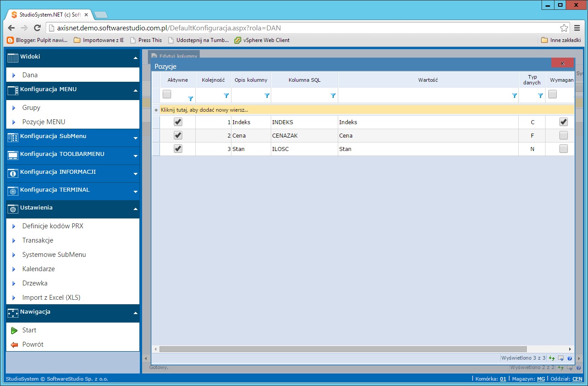Click the row to add a new wiersz

tap(201, 110)
